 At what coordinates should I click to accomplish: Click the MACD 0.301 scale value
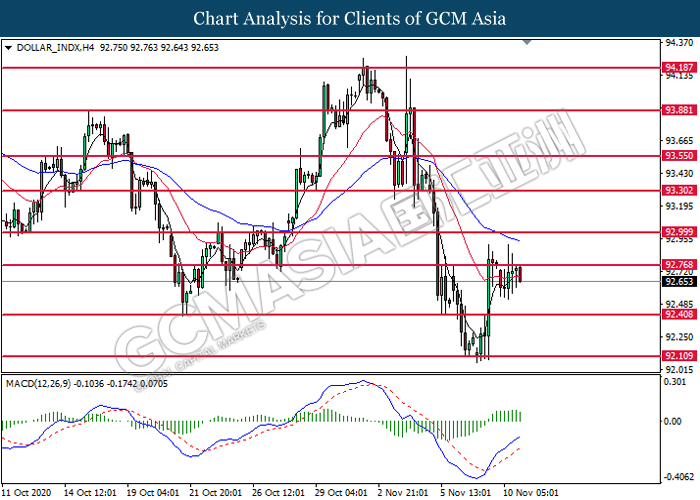[x=675, y=382]
